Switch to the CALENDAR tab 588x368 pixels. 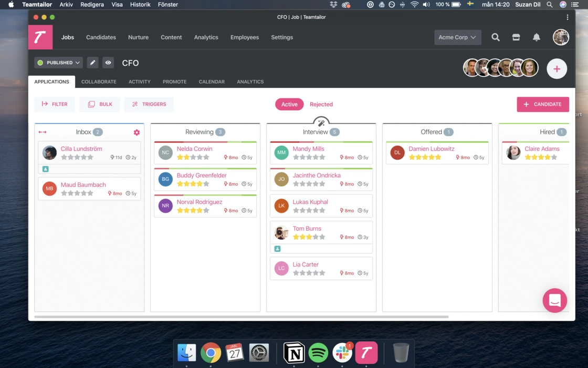tap(212, 81)
